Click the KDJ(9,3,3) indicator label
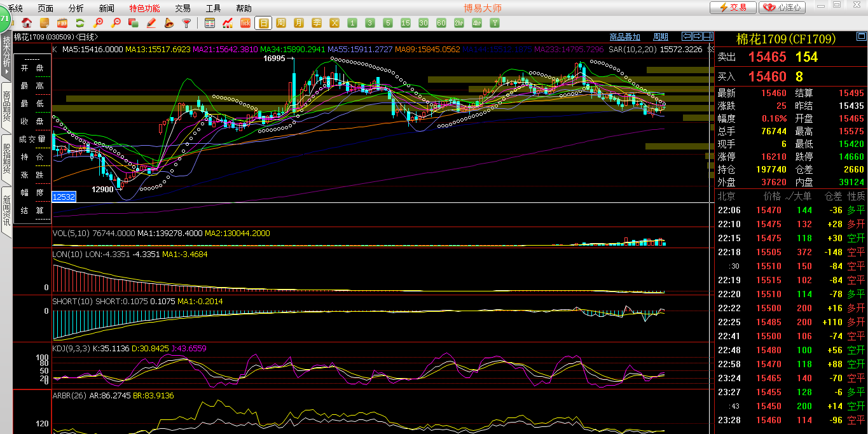This screenshot has height=434, width=868. (x=71, y=348)
